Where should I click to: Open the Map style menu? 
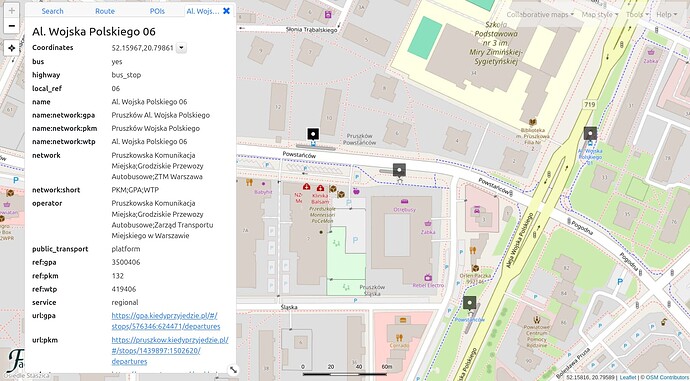tap(599, 15)
